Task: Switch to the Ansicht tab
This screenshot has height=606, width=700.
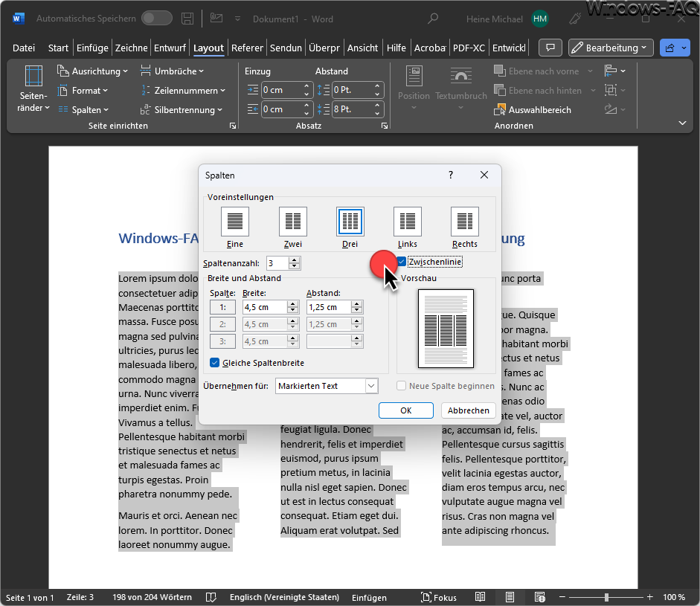Action: pyautogui.click(x=362, y=48)
